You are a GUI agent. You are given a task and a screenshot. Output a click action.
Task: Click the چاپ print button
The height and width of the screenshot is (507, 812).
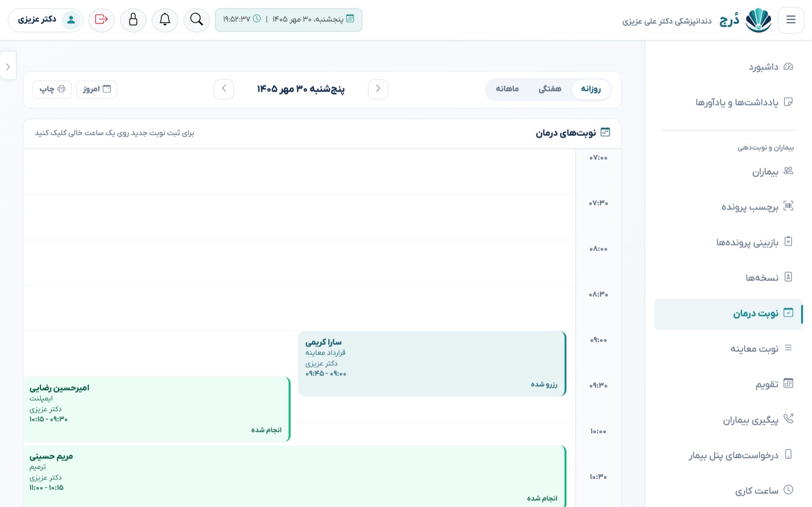coord(52,89)
